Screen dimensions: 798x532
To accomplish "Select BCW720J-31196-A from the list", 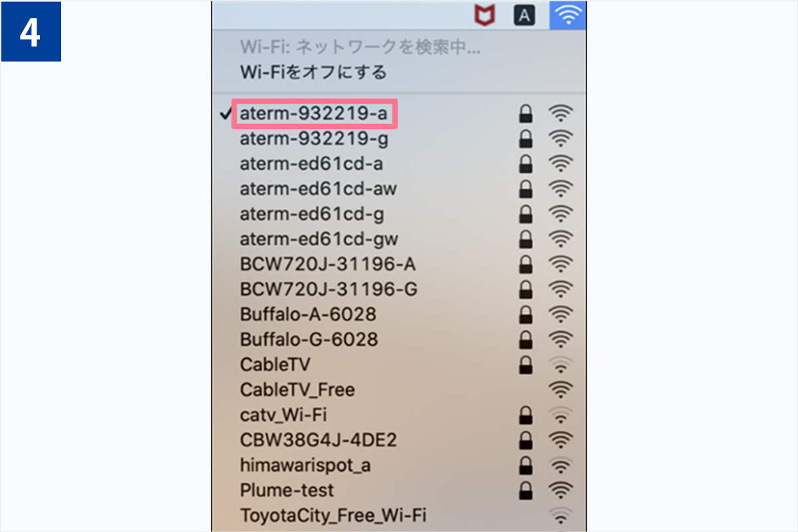I will coord(399,264).
